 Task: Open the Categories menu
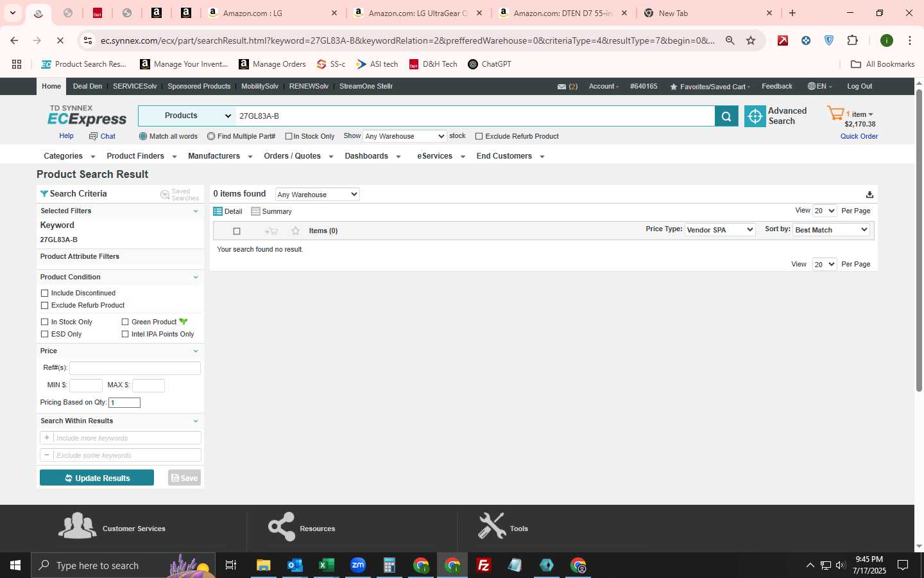pyautogui.click(x=69, y=156)
